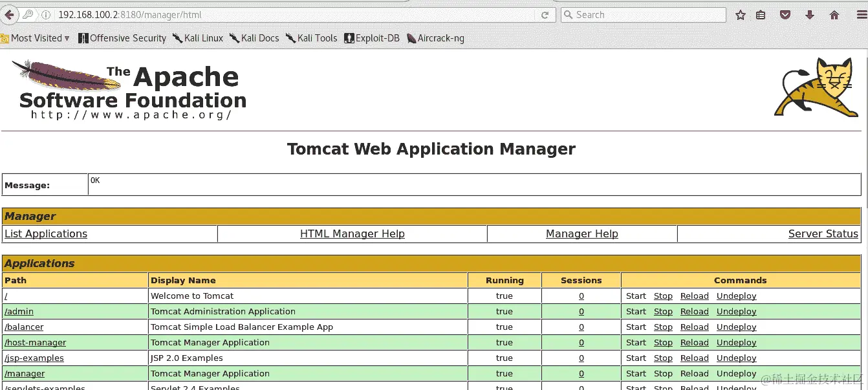
Task: Open the /admin application path
Action: point(19,312)
